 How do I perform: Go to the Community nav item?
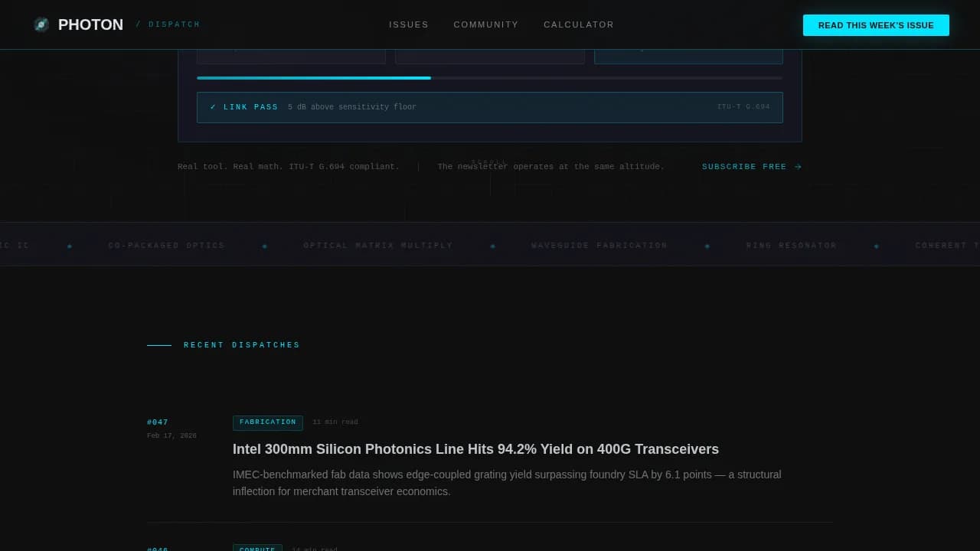pos(486,24)
